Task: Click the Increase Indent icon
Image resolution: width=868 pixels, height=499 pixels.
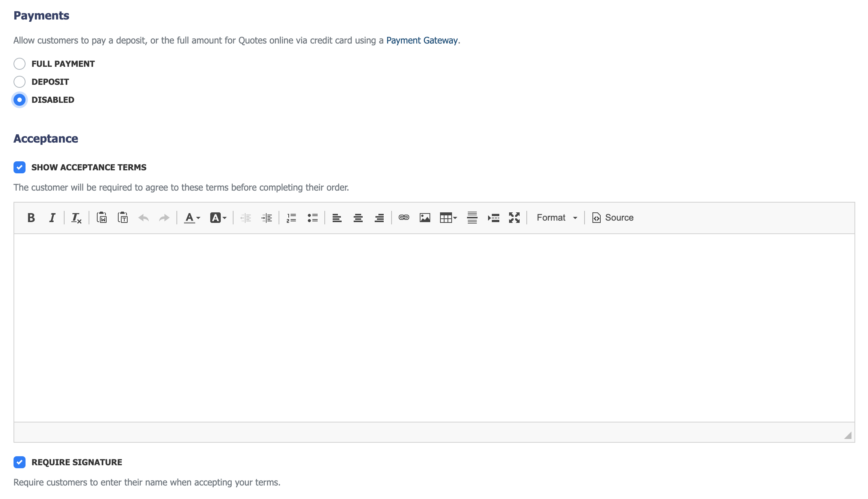Action: (x=267, y=218)
